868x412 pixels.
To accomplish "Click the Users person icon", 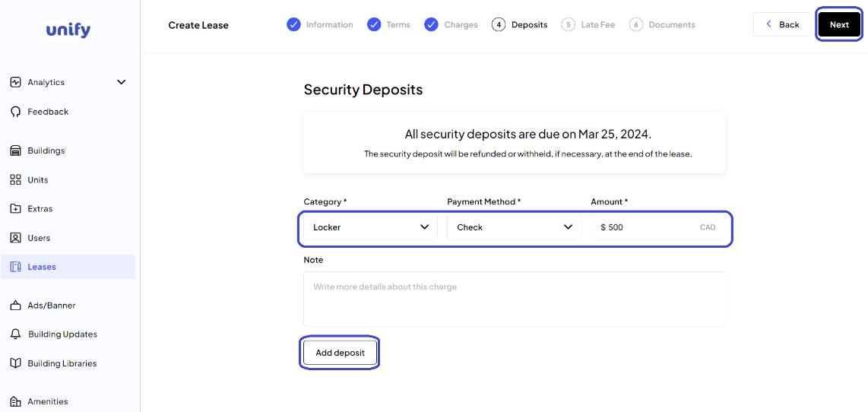I will click(15, 238).
